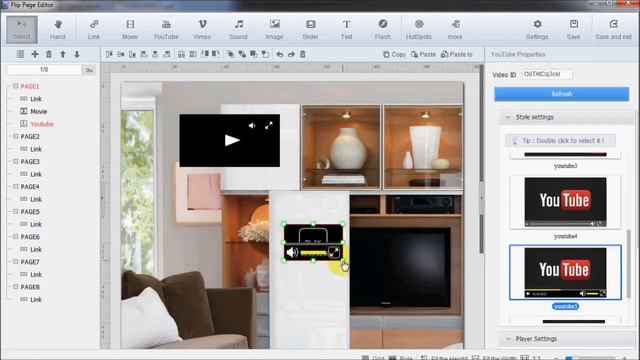Click the Video ID input field
The image size is (640, 360).
547,74
